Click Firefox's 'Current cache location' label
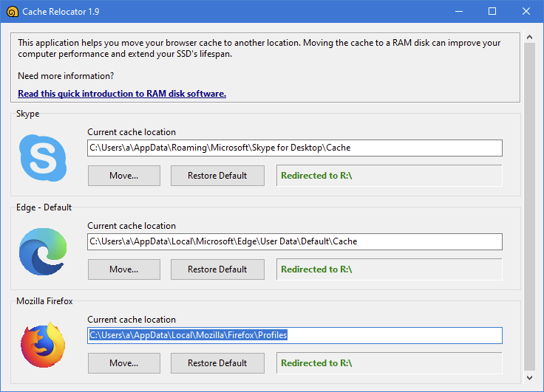Image resolution: width=544 pixels, height=392 pixels. click(132, 320)
